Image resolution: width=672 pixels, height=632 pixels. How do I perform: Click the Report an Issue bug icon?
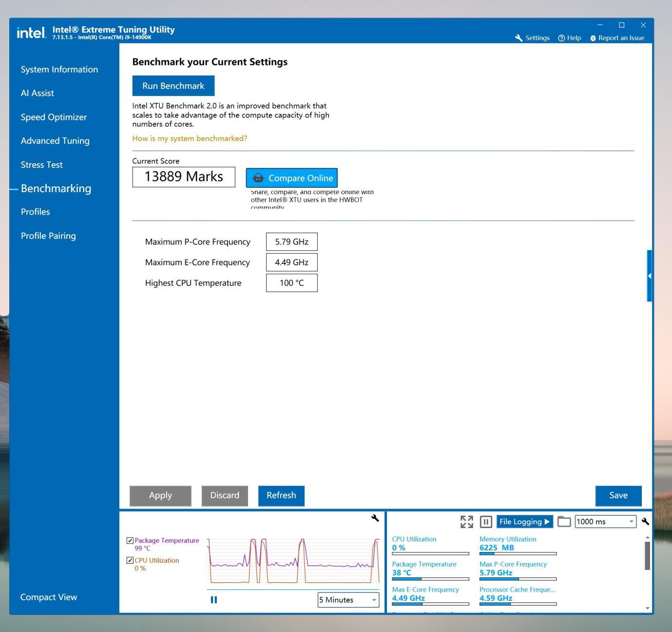[x=593, y=38]
